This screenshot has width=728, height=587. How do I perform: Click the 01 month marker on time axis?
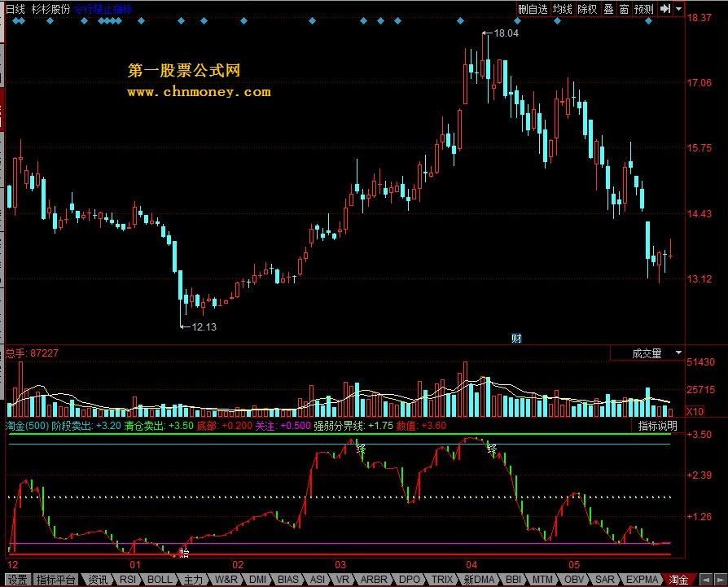click(x=134, y=565)
